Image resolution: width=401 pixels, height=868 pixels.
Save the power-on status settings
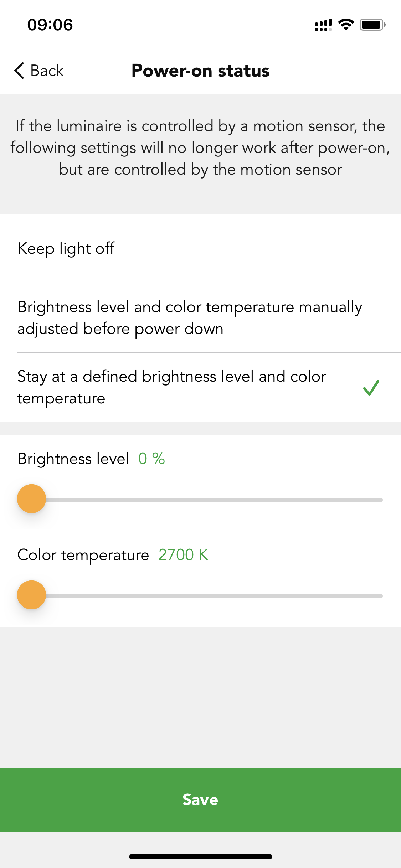(x=200, y=800)
